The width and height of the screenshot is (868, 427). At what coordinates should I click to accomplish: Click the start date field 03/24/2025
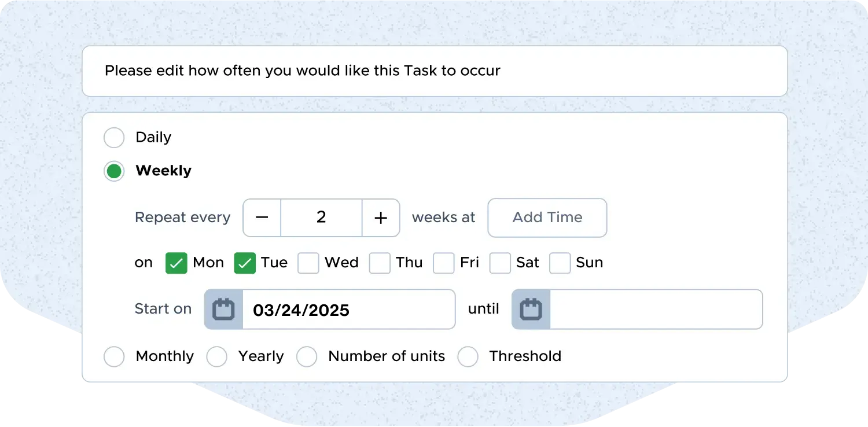point(348,310)
